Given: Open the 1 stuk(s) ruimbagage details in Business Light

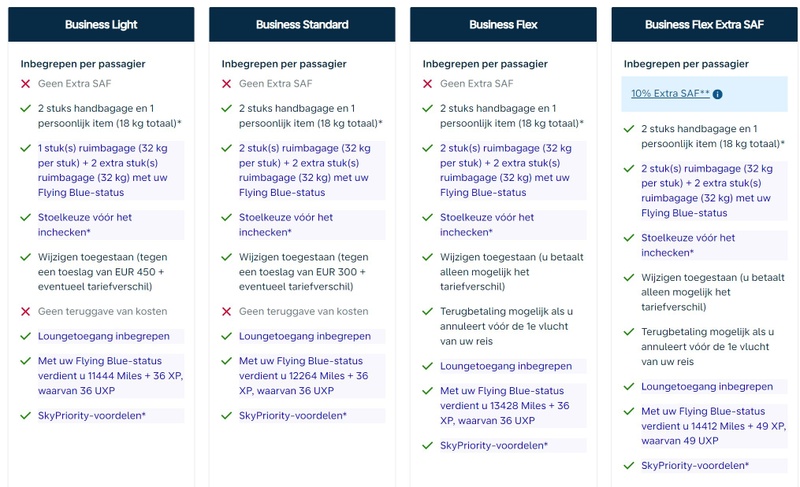Looking at the screenshot, I should tap(110, 170).
